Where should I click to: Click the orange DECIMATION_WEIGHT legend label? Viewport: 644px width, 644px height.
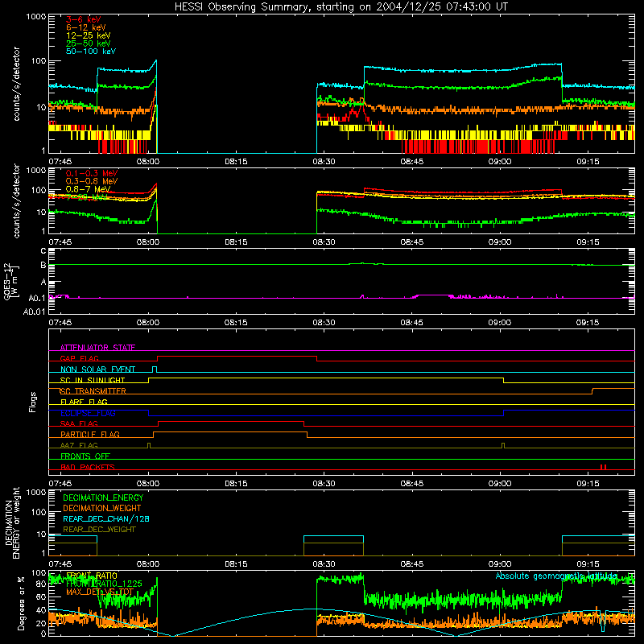click(x=102, y=509)
